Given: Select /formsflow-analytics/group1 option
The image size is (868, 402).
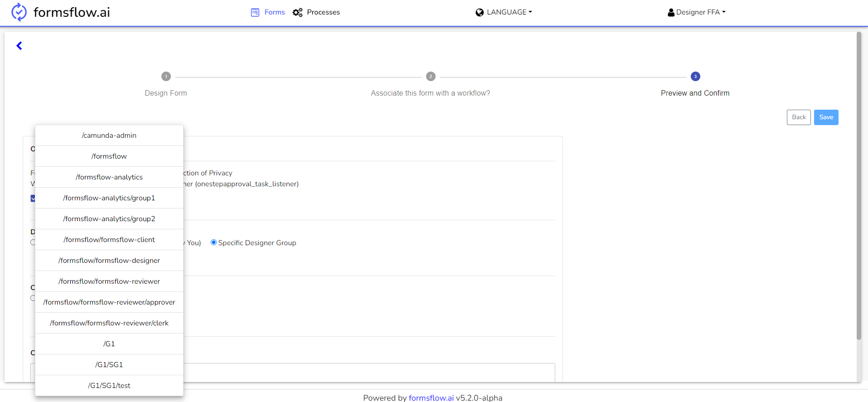Looking at the screenshot, I should (x=109, y=198).
